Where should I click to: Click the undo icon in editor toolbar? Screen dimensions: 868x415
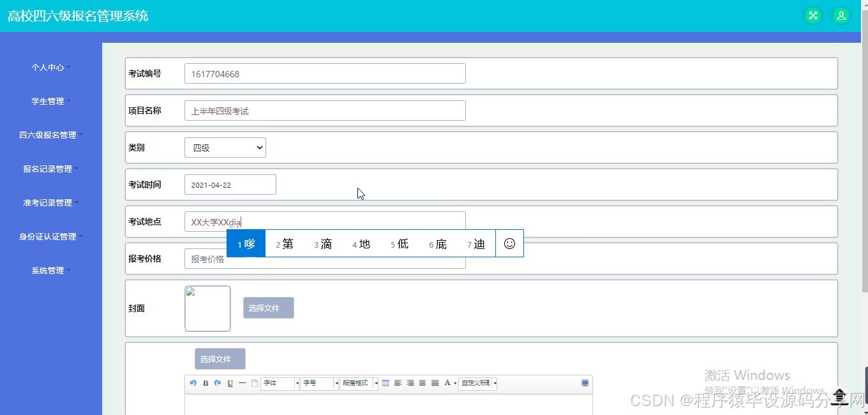point(193,383)
